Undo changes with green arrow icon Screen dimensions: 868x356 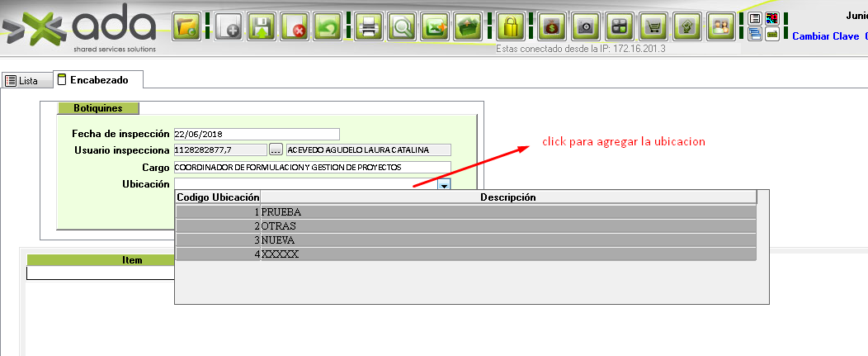point(328,26)
